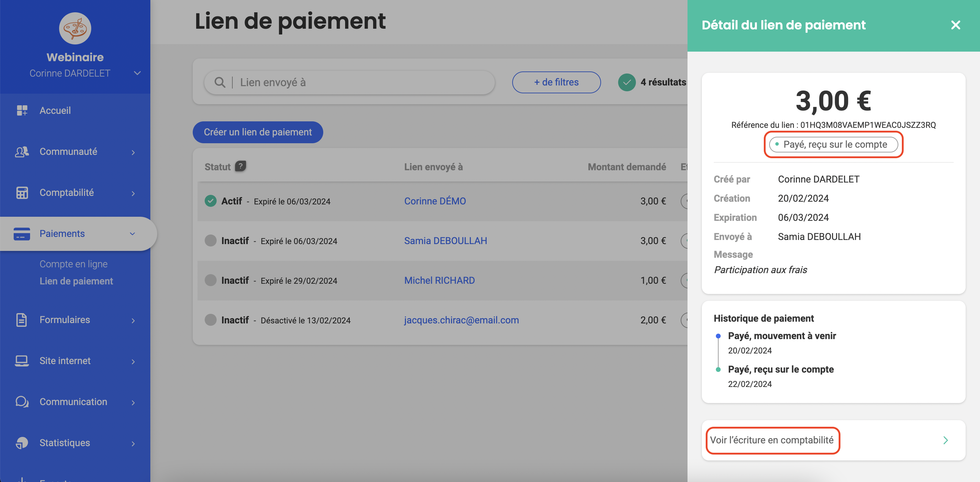Screen dimensions: 980x482
Task: Click the Participation aux frais message
Action: (760, 270)
